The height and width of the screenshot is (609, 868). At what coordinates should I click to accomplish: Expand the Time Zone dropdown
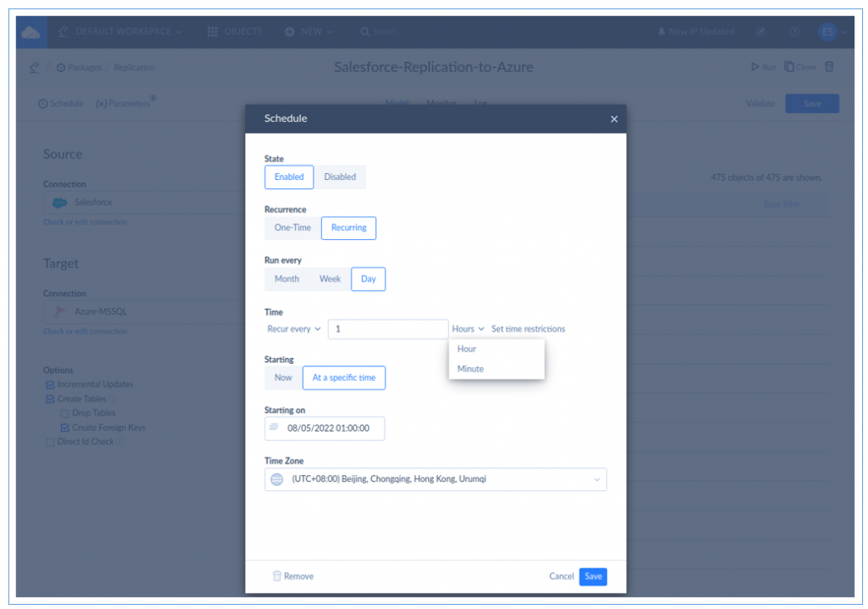[x=597, y=479]
